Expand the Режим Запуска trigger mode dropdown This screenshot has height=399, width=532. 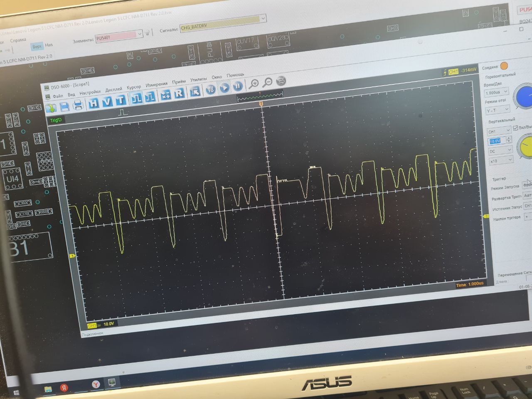pos(527,185)
